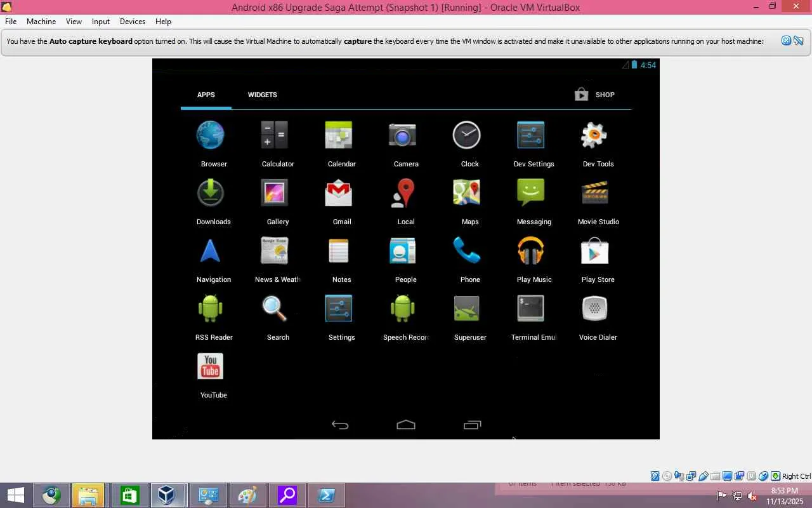Open the Android Settings app
812x508 pixels.
pos(339,309)
